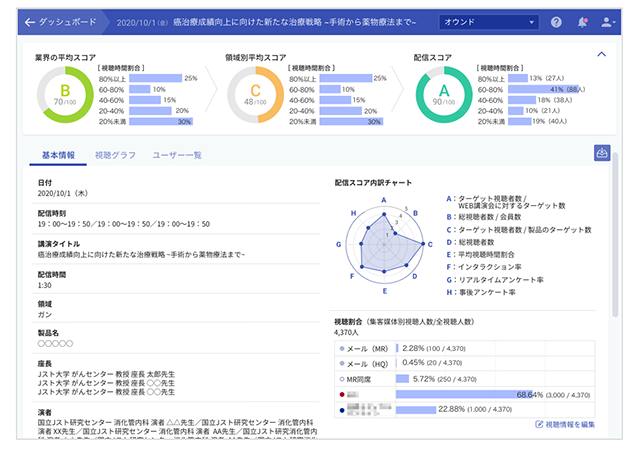Click the 講演タイトル value text
Image resolution: width=640 pixels, height=450 pixels.
[141, 255]
